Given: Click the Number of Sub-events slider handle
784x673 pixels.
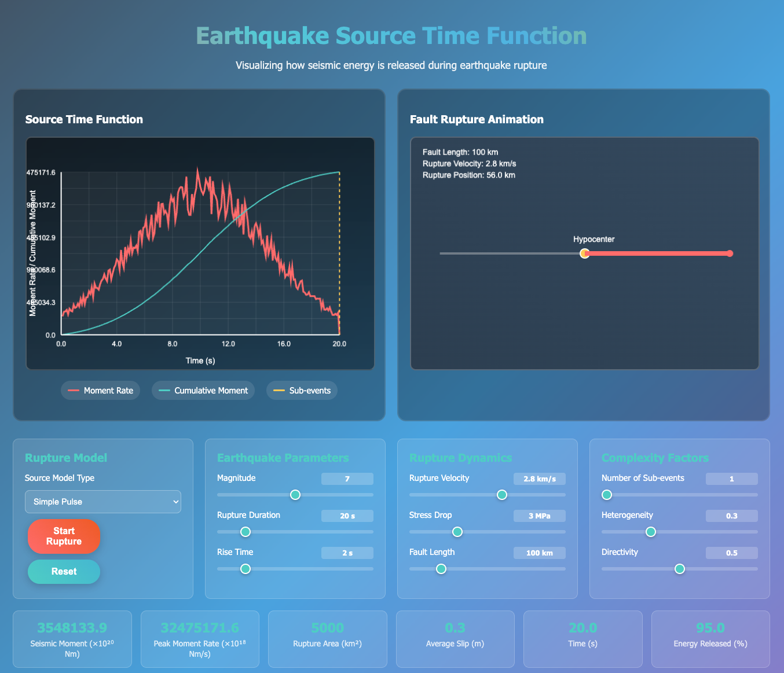Looking at the screenshot, I should 606,495.
